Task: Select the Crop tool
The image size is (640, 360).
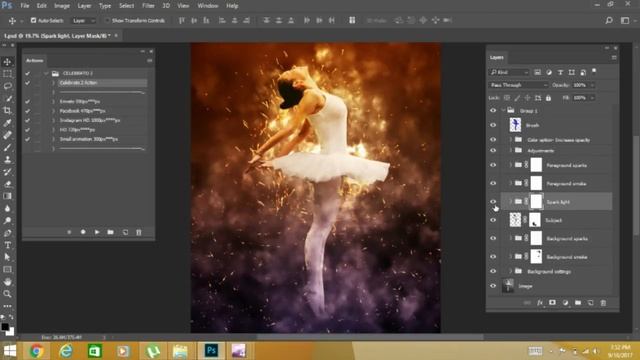Action: point(7,110)
